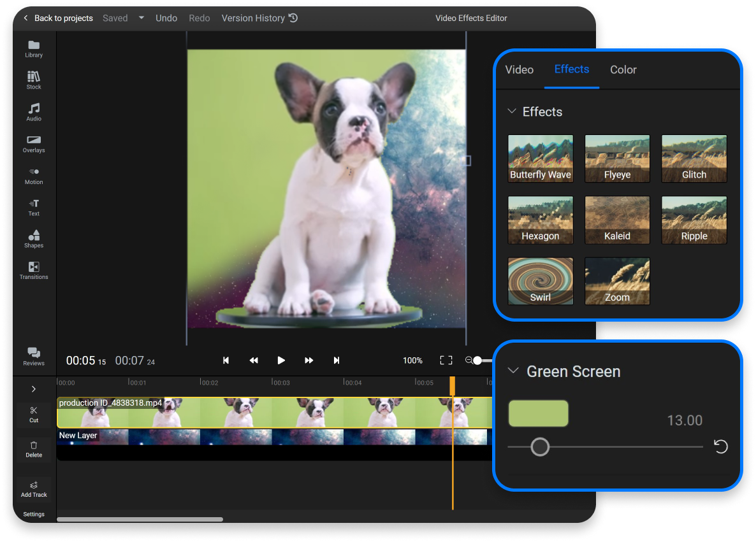Click the Delete clip icon

click(34, 448)
